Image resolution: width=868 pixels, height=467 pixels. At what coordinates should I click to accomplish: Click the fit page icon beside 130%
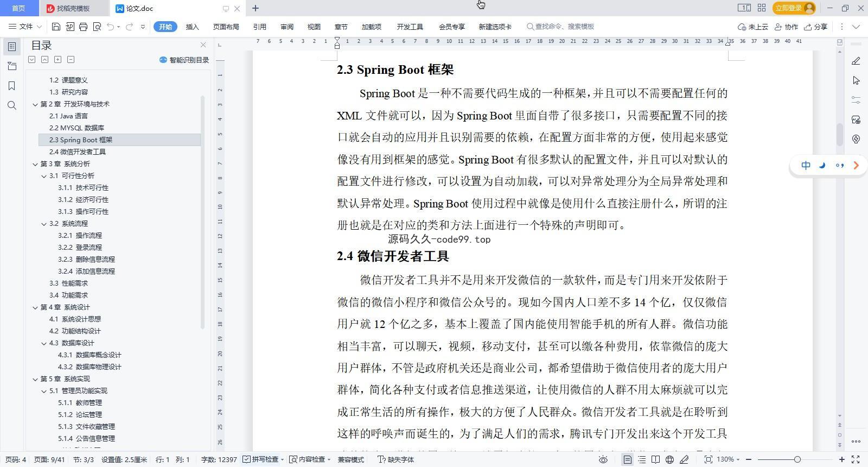click(708, 459)
